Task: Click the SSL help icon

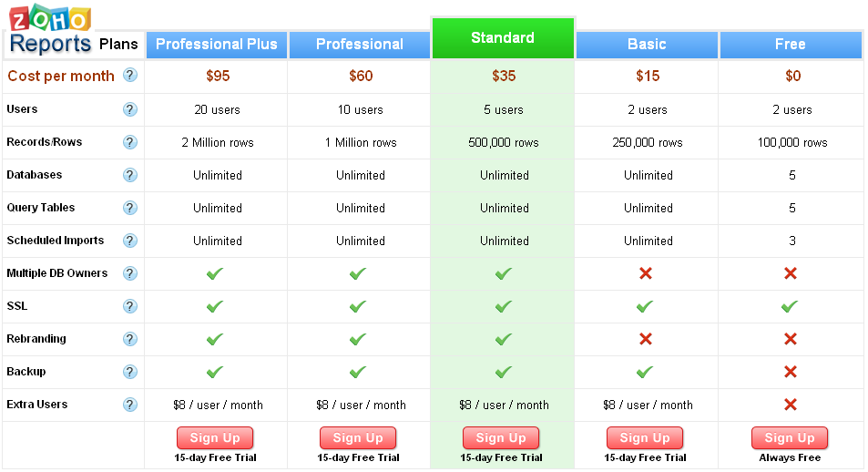Action: tap(130, 306)
